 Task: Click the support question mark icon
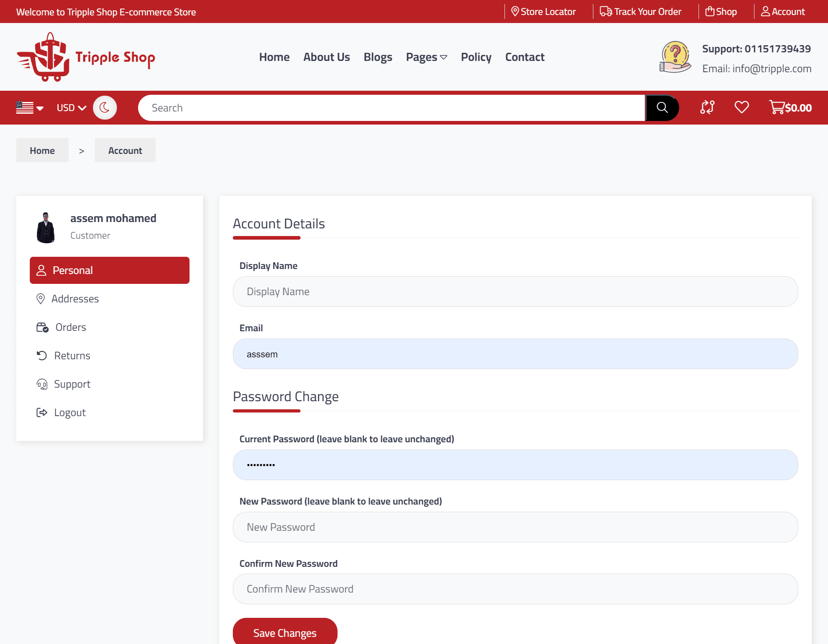pyautogui.click(x=675, y=57)
